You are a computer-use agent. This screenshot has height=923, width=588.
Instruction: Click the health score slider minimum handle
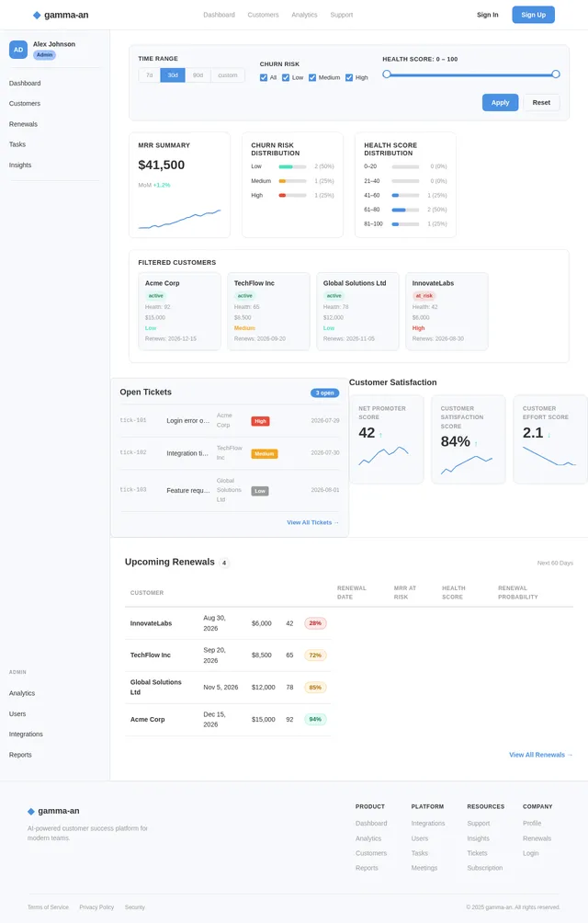pos(386,74)
